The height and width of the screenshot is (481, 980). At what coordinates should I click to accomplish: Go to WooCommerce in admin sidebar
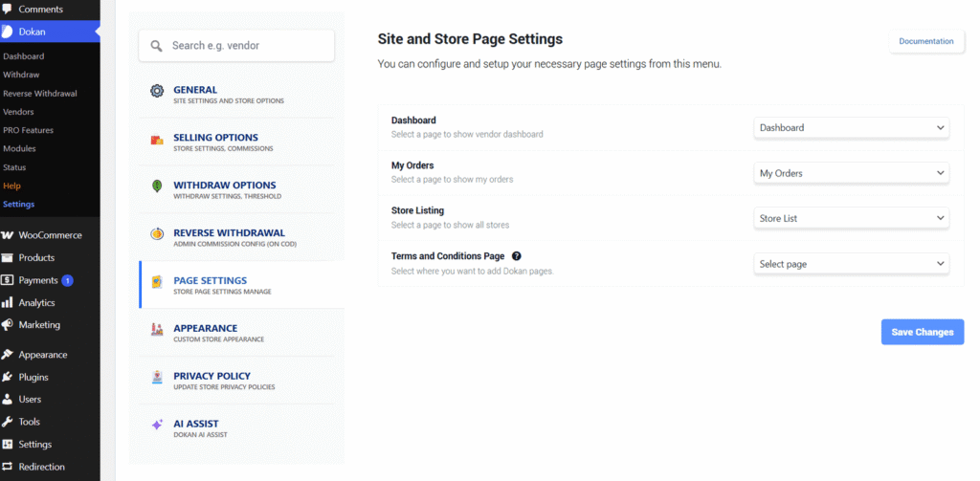[50, 235]
